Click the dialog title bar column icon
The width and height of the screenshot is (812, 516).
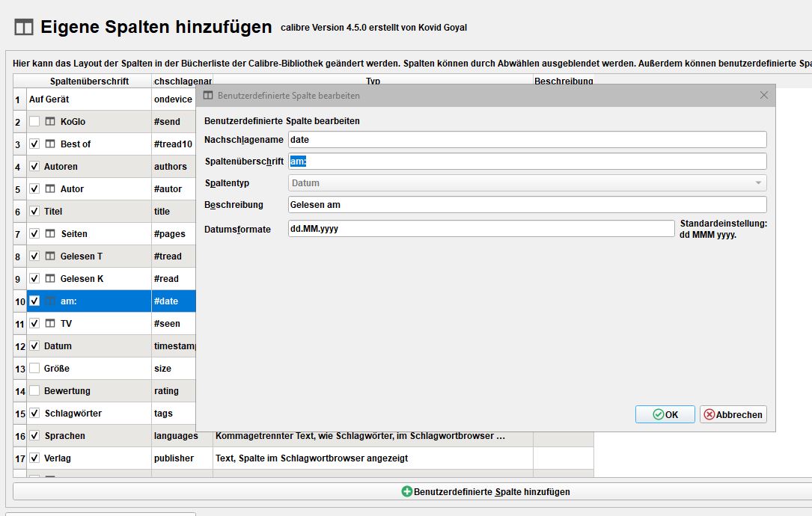[x=208, y=95]
